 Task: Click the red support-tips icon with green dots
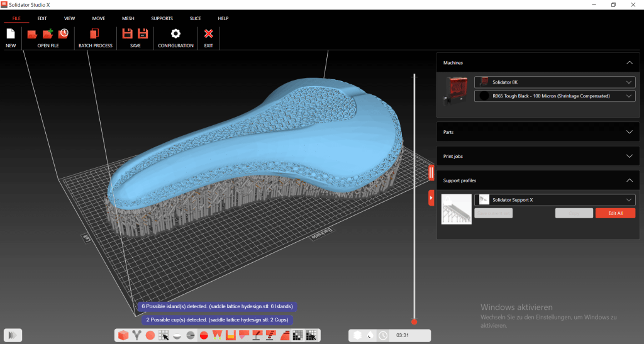(217, 335)
